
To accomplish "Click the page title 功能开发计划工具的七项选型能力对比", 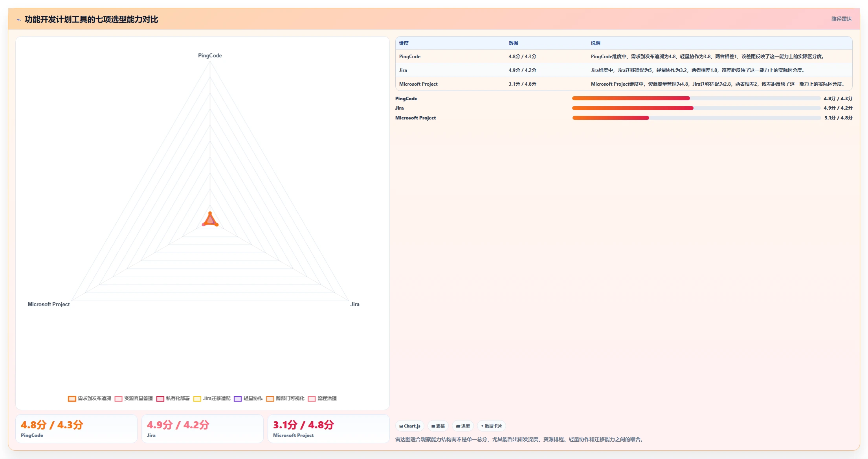I will click(91, 20).
